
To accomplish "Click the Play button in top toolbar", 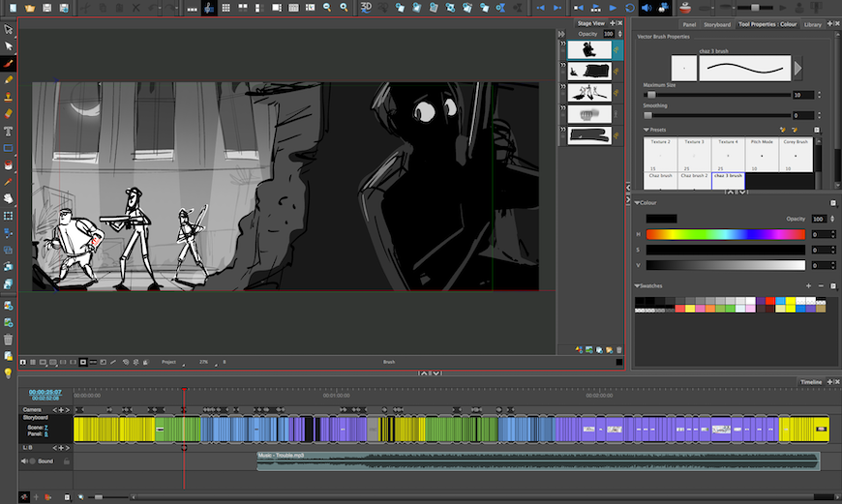I will (613, 8).
